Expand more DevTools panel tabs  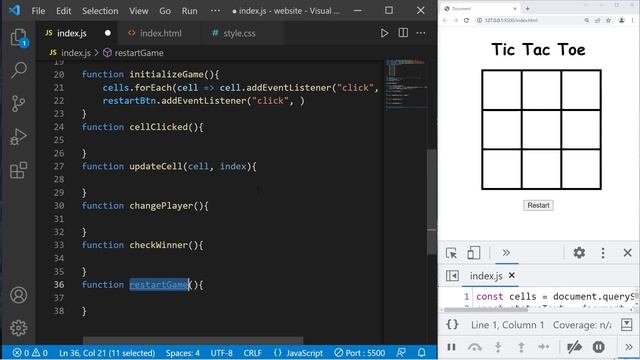pos(506,253)
